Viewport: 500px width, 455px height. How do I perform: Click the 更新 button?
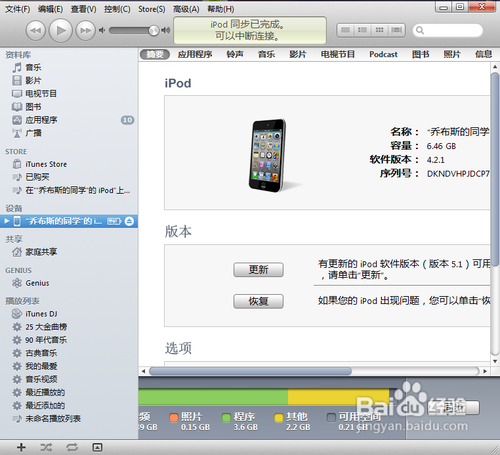[258, 270]
